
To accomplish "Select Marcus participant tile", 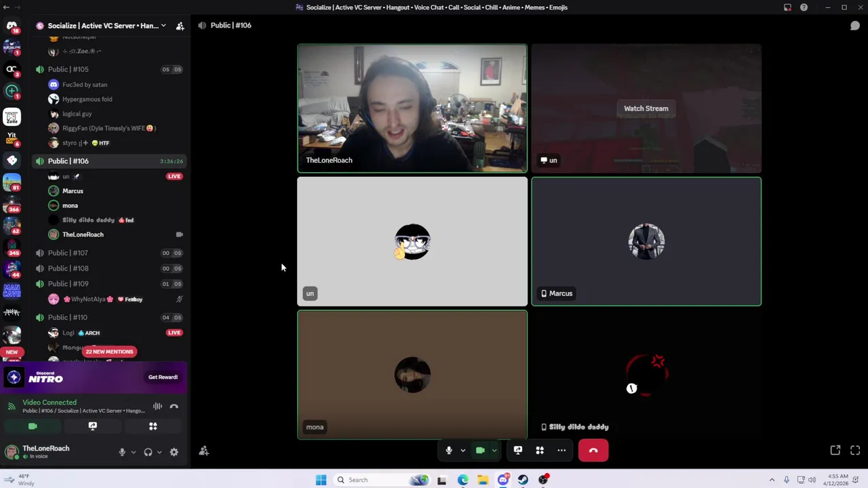I will [x=646, y=241].
